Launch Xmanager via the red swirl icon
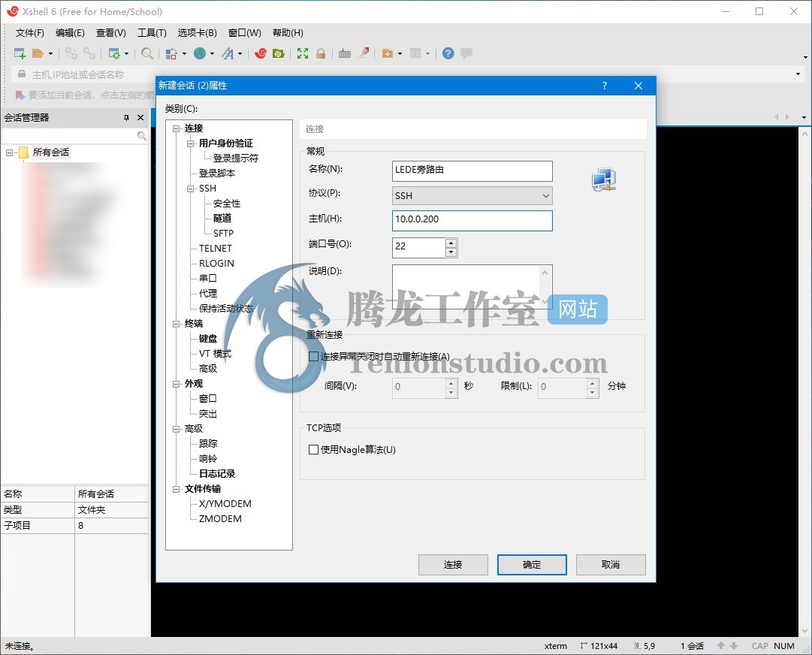This screenshot has height=655, width=812. [261, 53]
